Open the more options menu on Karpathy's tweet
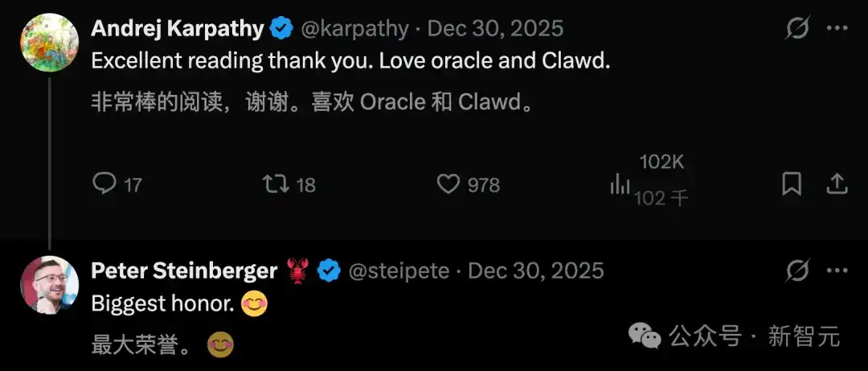 coord(837,27)
